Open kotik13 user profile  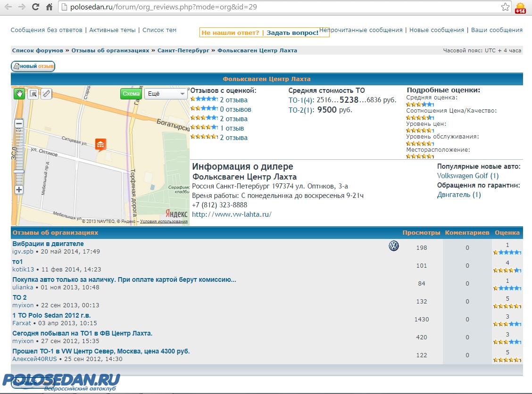(x=23, y=269)
